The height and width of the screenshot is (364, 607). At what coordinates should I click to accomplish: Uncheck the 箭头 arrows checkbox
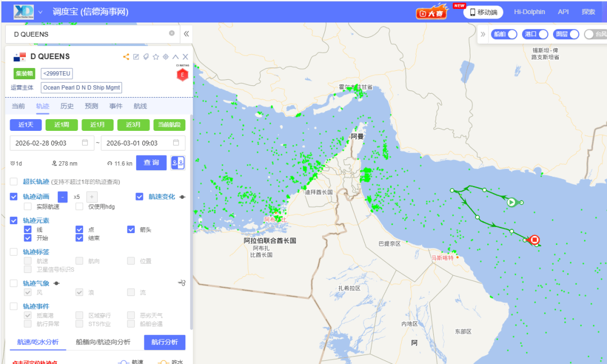(131, 229)
